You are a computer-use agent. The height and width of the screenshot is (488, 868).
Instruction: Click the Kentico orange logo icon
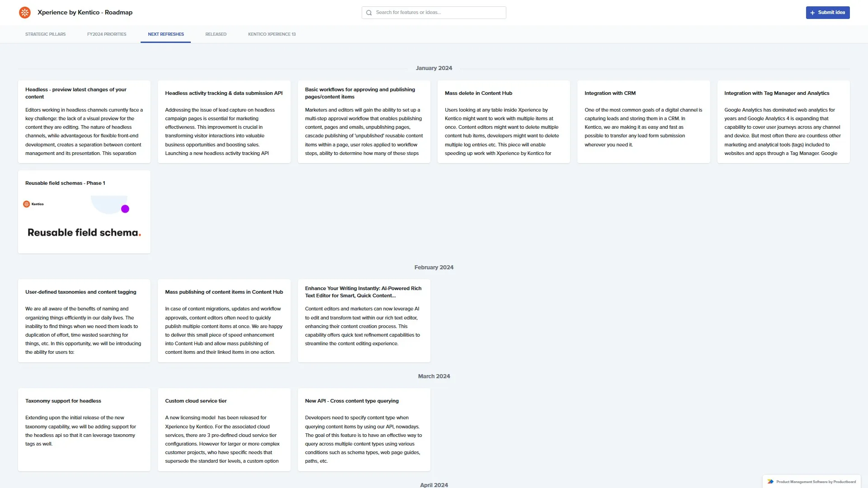25,13
